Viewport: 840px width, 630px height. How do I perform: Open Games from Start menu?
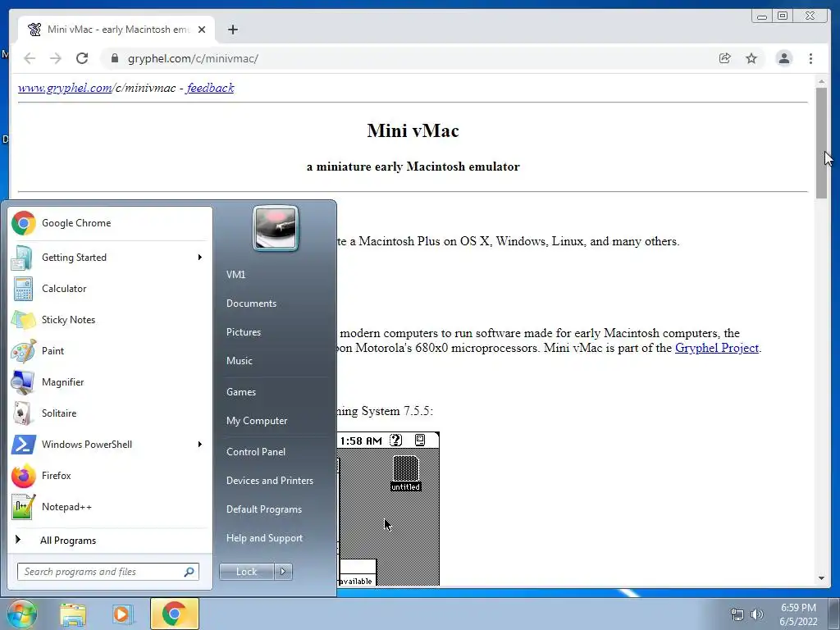(241, 391)
